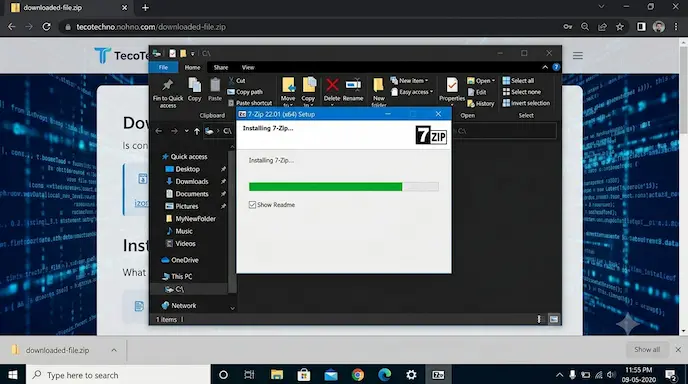Open recent locations dropdown in Explorer
Image resolution: width=688 pixels, height=384 pixels.
[x=186, y=131]
